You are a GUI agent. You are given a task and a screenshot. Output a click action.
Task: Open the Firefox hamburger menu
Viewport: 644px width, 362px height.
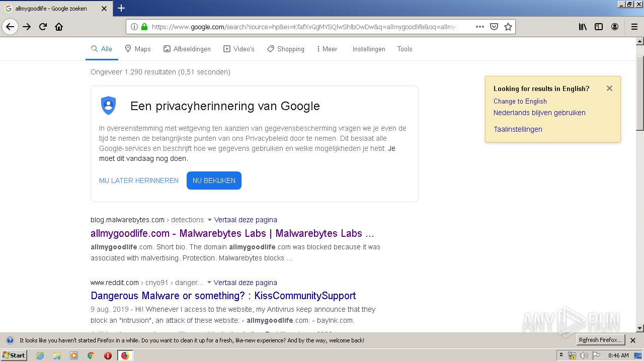(634, 27)
